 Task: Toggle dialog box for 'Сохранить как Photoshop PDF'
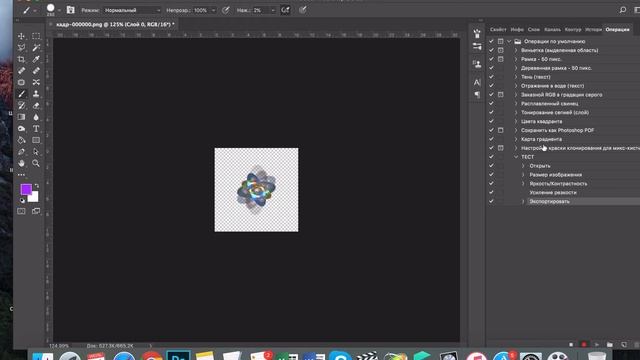tap(500, 130)
